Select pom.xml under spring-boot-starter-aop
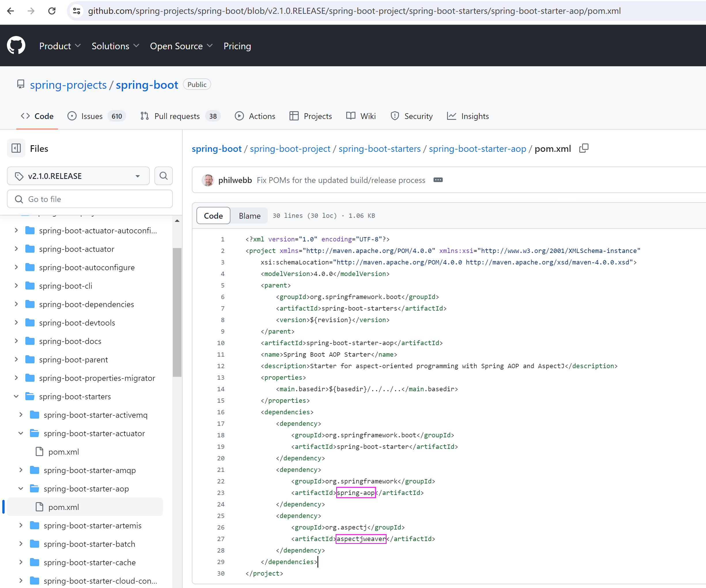This screenshot has width=706, height=588. (85, 507)
